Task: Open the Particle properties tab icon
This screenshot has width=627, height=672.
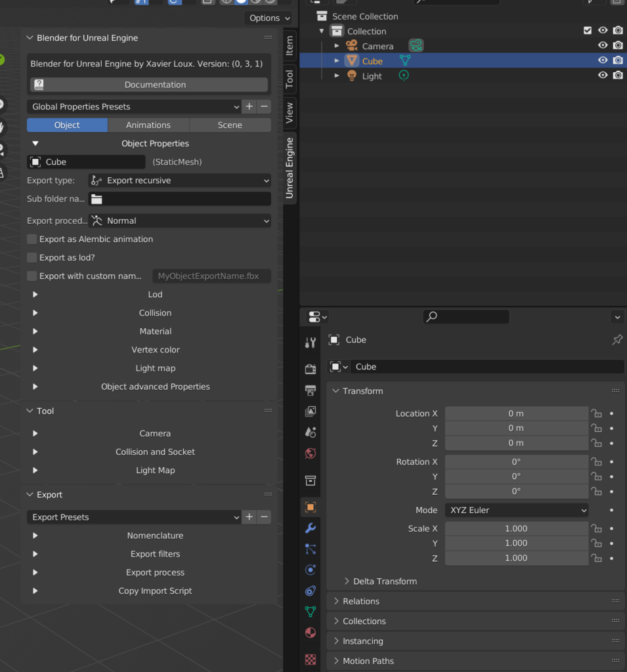Action: (311, 549)
